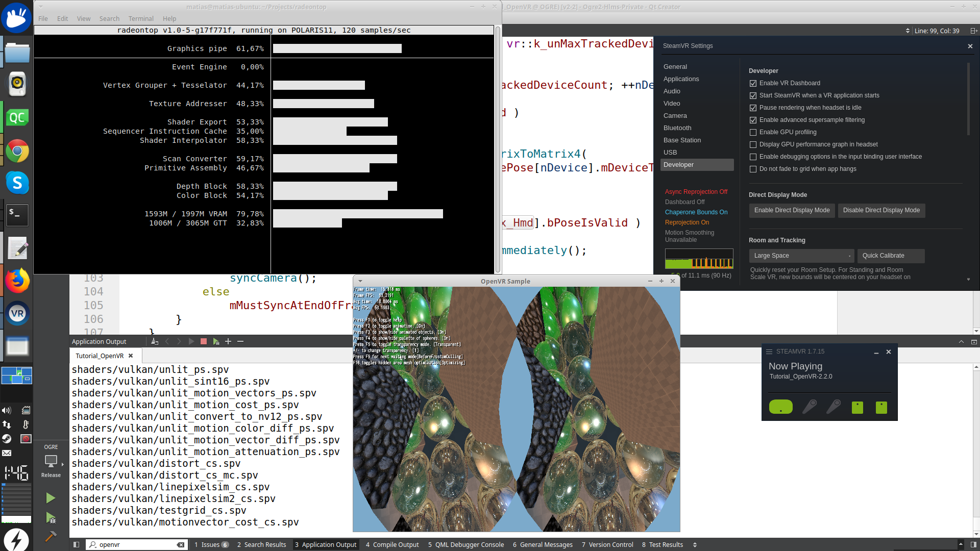Close the SteamVR Settings panel

[x=970, y=46]
